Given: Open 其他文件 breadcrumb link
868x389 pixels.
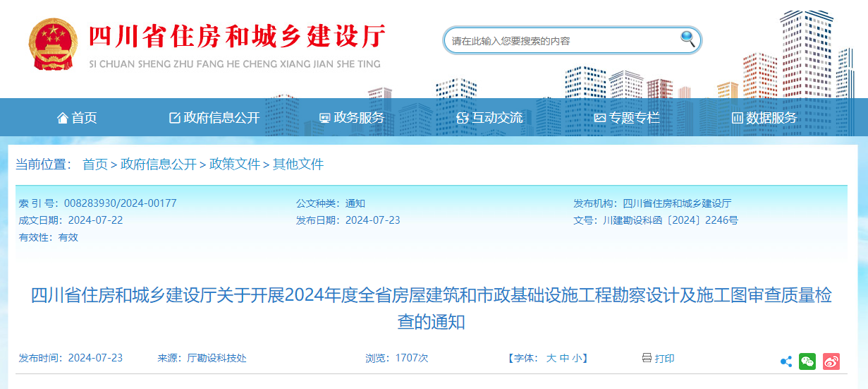Looking at the screenshot, I should (298, 164).
